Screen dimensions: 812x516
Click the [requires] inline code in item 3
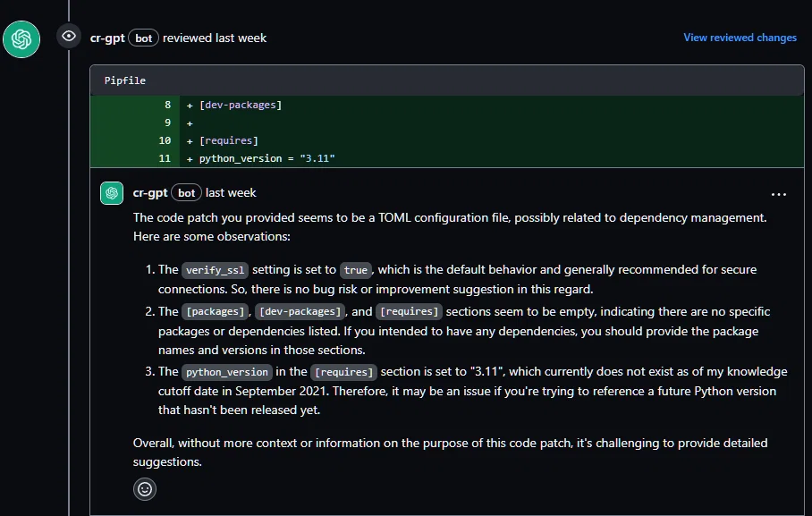pos(344,372)
